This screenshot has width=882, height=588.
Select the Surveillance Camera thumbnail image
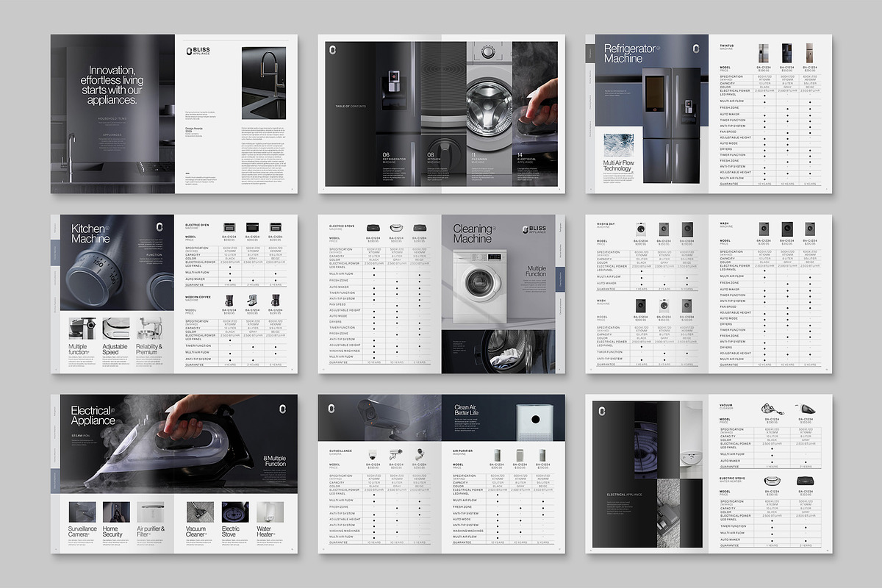(x=82, y=512)
